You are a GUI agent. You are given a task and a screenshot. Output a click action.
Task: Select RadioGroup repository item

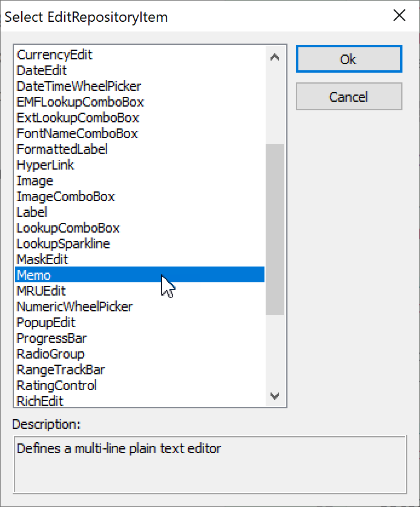50,354
